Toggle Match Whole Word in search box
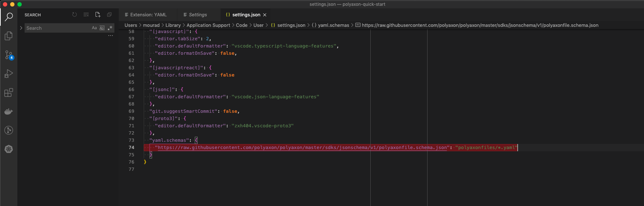 coord(102,28)
